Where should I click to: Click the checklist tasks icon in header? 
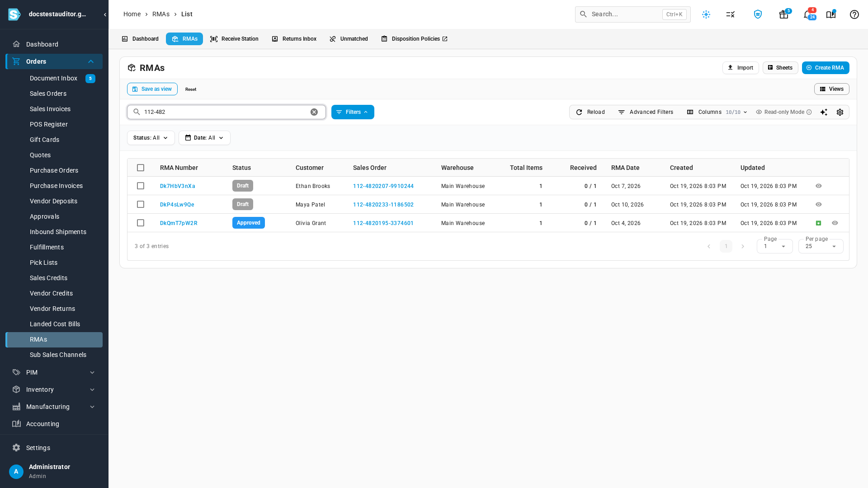point(731,14)
